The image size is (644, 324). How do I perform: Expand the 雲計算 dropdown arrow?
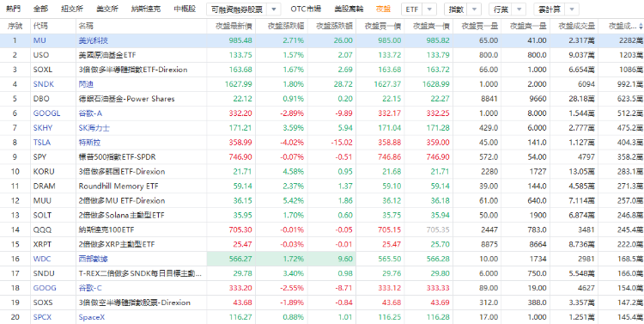pos(572,9)
